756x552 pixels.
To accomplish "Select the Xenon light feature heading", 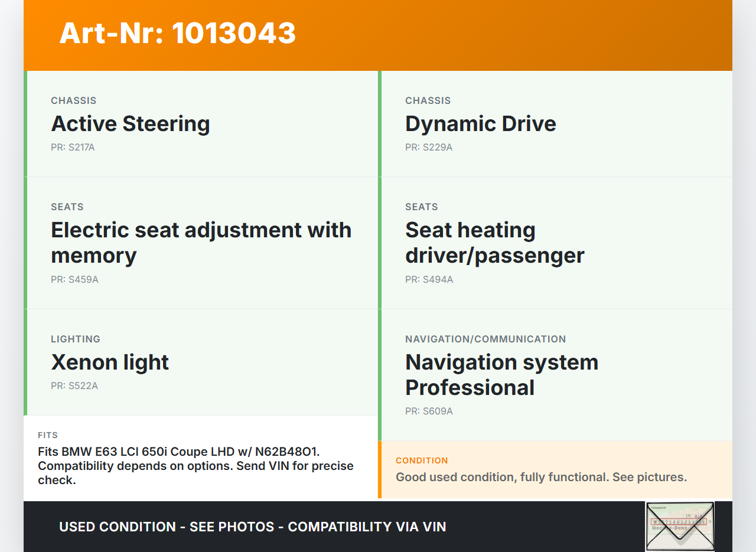I will pyautogui.click(x=110, y=362).
